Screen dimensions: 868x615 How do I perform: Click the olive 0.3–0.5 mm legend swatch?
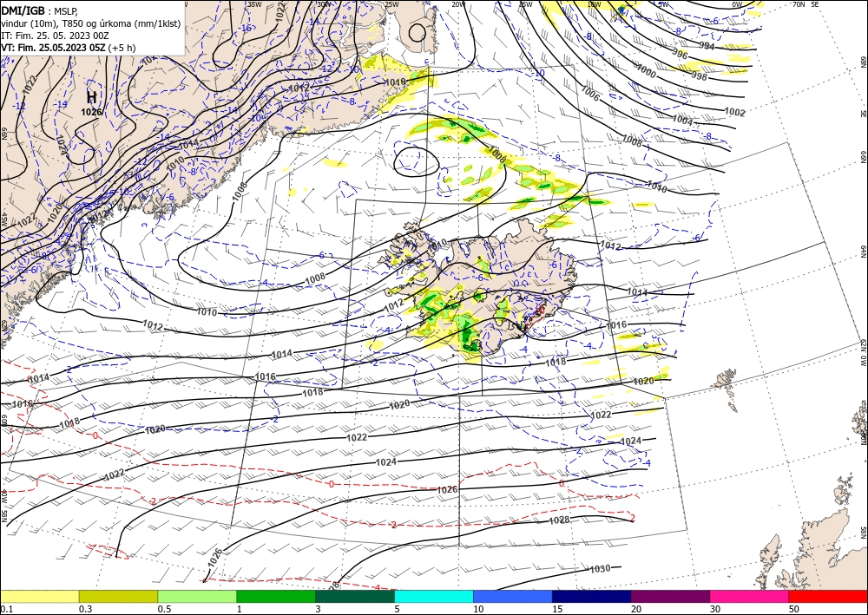point(118,596)
